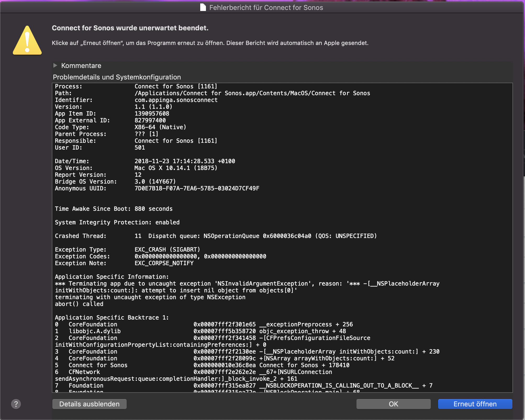Click the 'abort() called' line

[79, 304]
